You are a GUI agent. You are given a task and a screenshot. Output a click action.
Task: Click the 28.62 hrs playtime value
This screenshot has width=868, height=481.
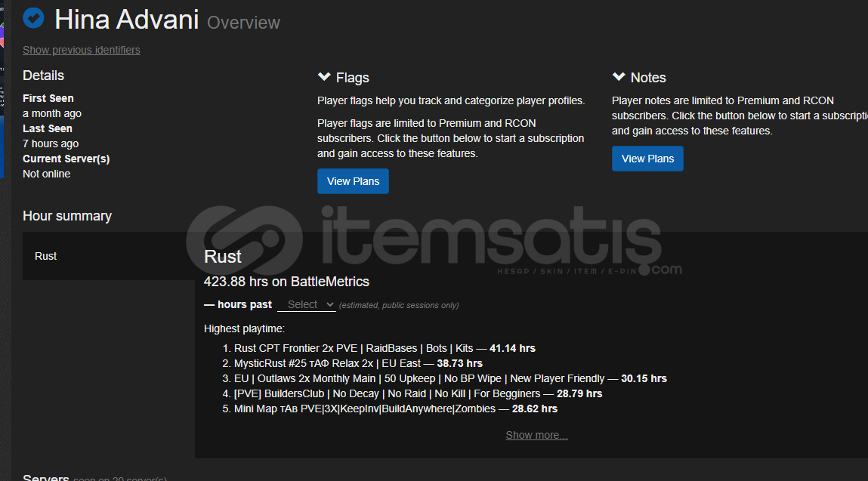pos(535,409)
